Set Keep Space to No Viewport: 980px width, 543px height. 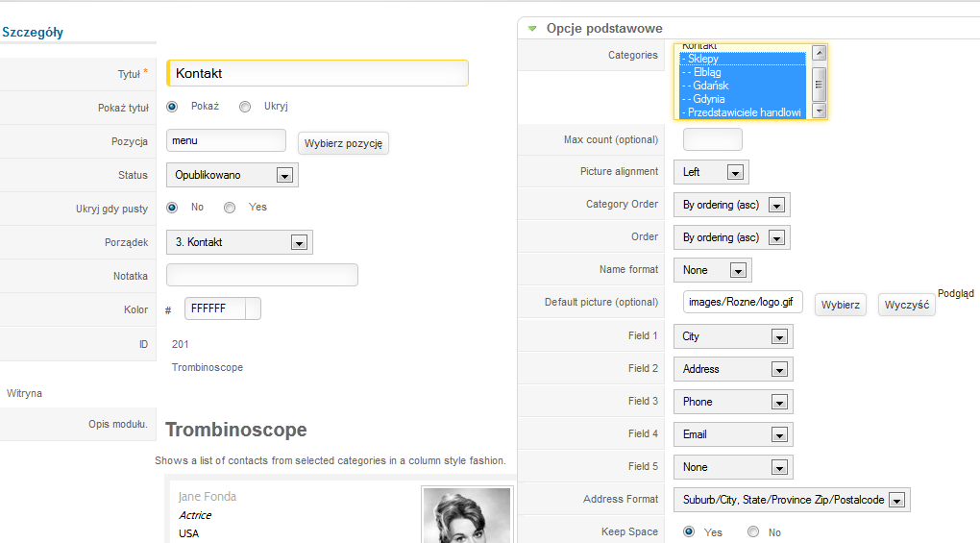coord(753,531)
